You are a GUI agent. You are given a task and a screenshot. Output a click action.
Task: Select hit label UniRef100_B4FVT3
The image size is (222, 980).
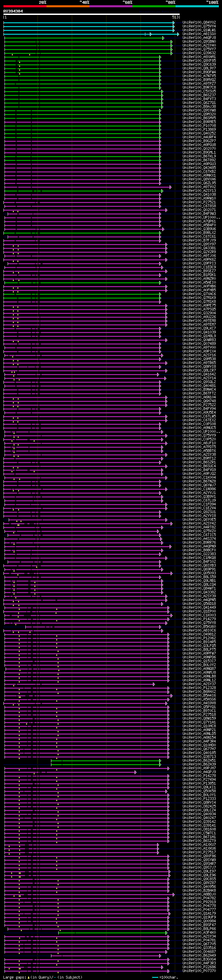click(199, 99)
